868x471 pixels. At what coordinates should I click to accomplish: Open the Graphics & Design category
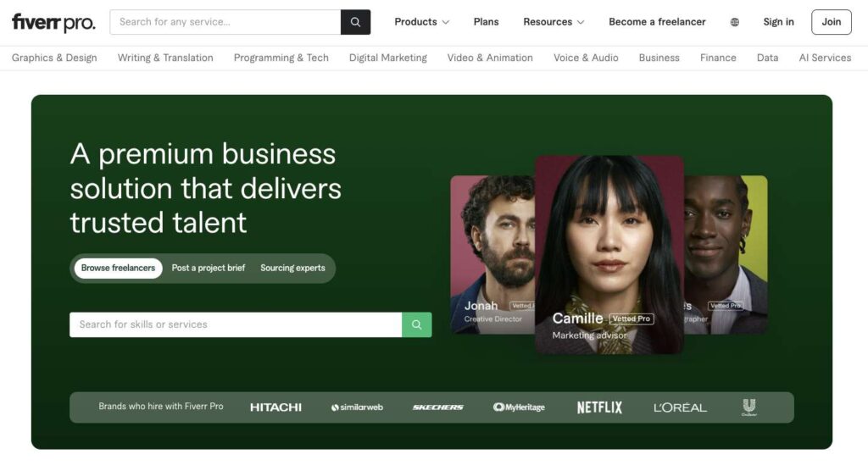pyautogui.click(x=54, y=58)
